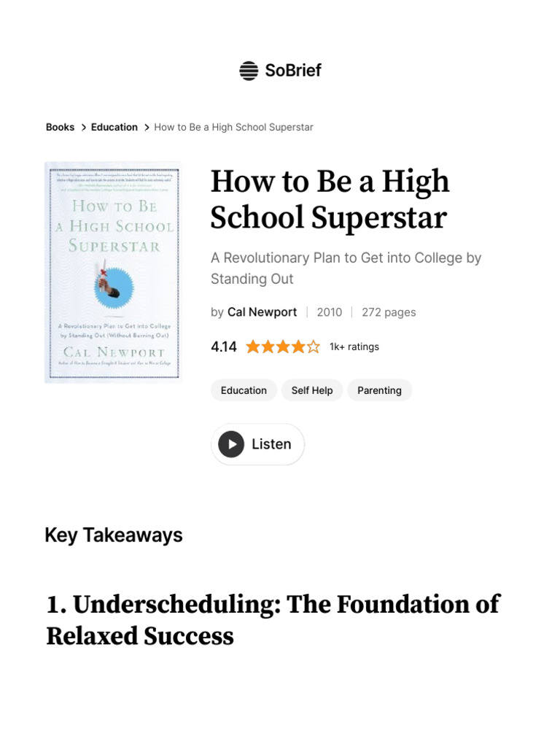Click the empty fifth rating star
The height and width of the screenshot is (747, 560).
click(313, 347)
